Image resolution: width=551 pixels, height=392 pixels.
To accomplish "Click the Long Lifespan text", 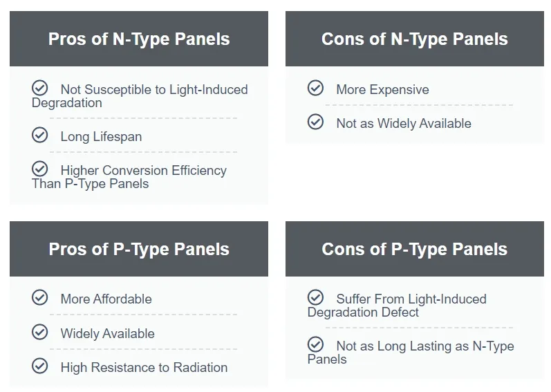I will click(101, 137).
